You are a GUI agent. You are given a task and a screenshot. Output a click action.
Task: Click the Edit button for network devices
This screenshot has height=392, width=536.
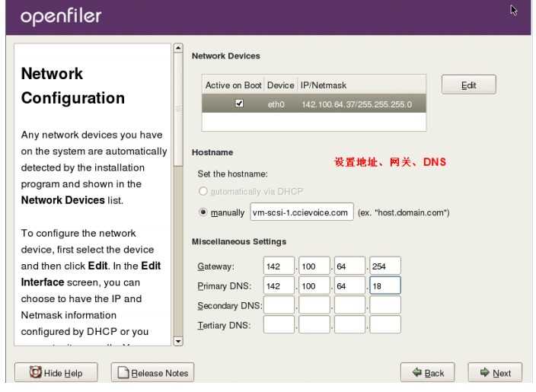[x=469, y=84]
